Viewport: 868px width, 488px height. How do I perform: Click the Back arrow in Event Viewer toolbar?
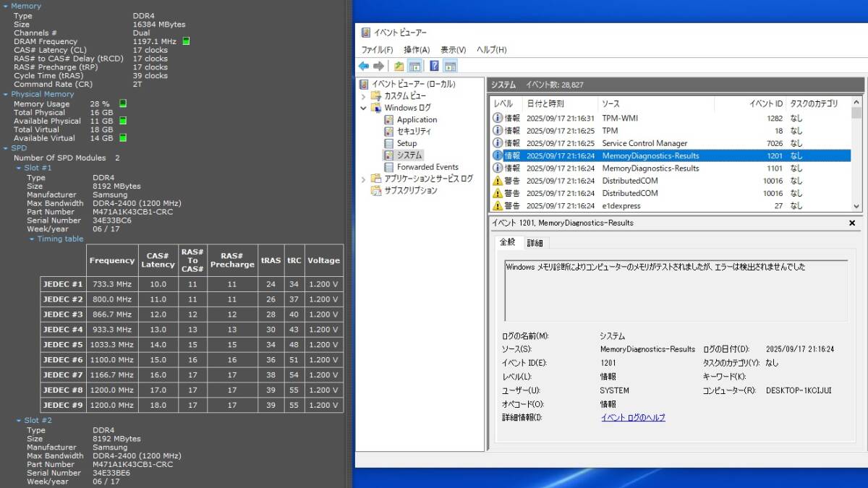(x=364, y=66)
